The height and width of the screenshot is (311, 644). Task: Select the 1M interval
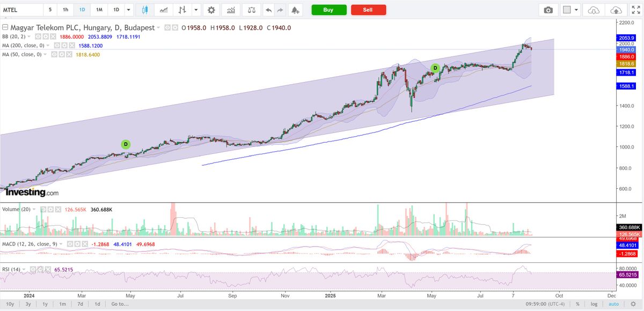point(99,10)
